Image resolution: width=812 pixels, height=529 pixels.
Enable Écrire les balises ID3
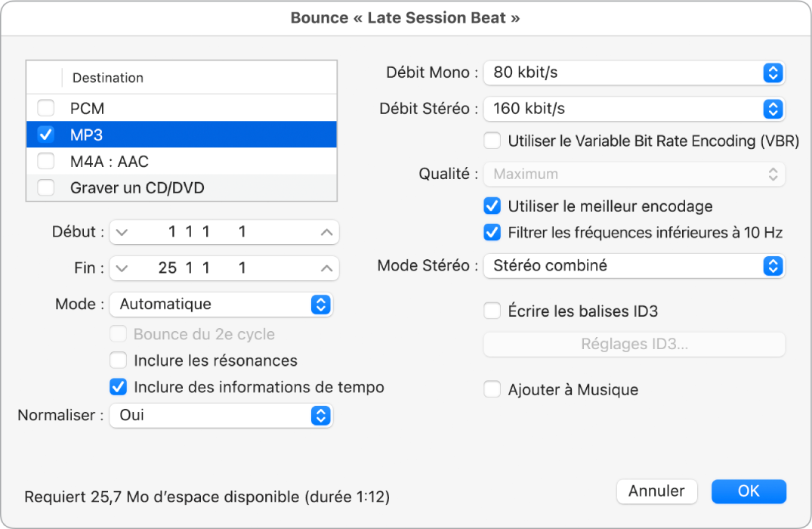pos(492,311)
